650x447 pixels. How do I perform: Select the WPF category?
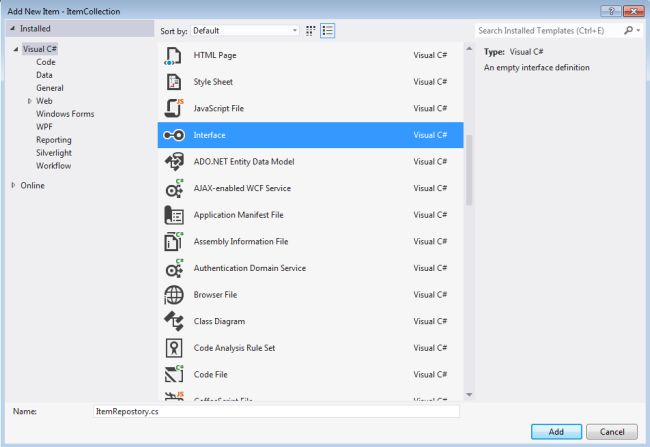[44, 127]
